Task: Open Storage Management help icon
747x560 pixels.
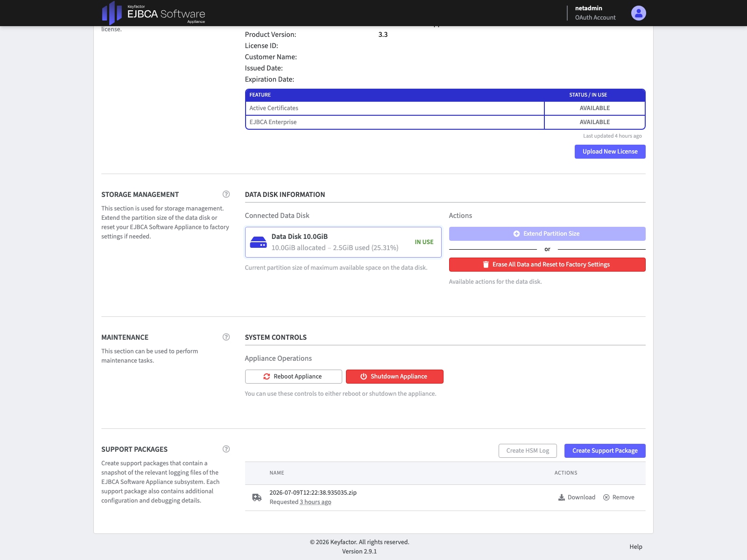Action: click(x=226, y=194)
